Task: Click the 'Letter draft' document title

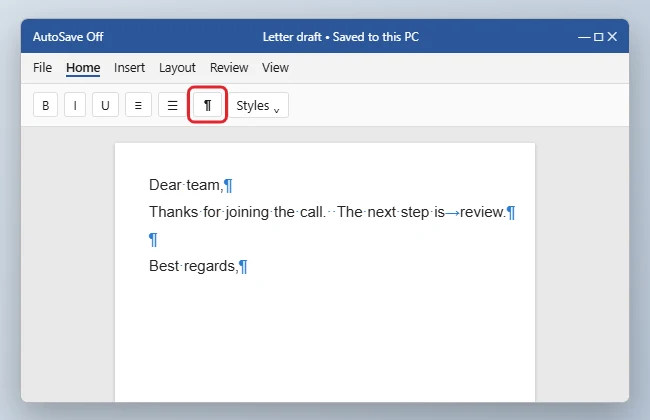Action: pyautogui.click(x=292, y=37)
